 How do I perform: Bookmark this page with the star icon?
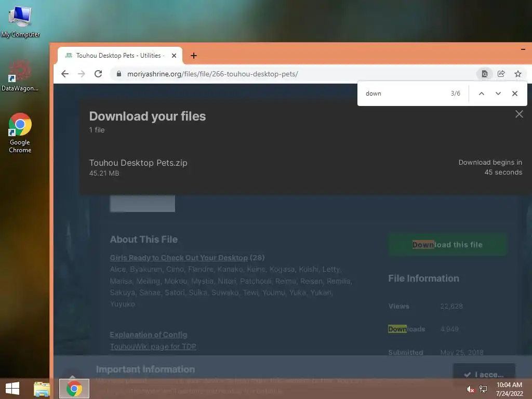point(518,74)
